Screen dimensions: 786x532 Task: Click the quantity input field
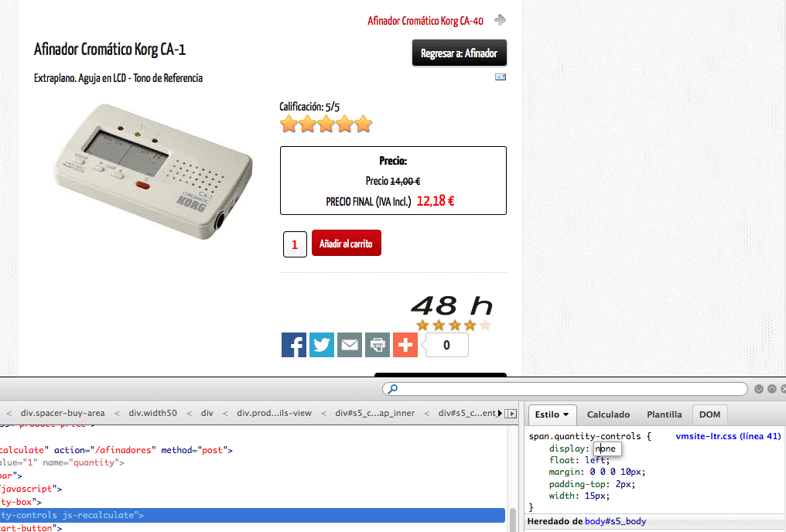click(295, 244)
